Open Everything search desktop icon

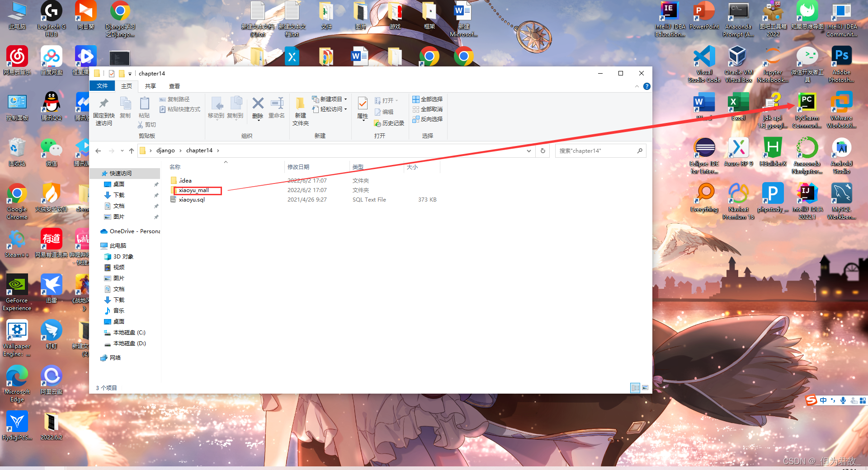(704, 198)
